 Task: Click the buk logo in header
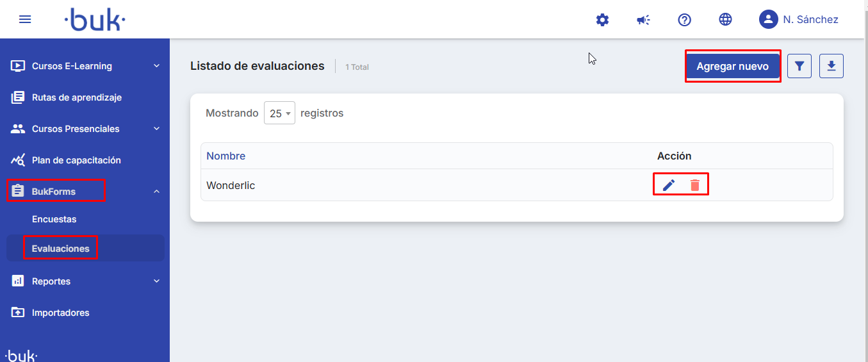click(95, 20)
